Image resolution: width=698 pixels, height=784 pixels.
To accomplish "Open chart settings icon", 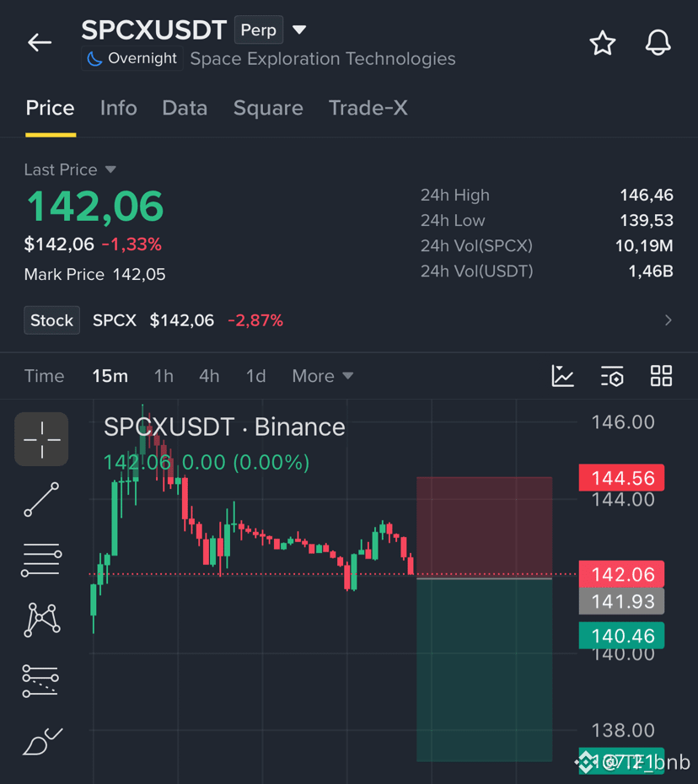I will pyautogui.click(x=612, y=376).
